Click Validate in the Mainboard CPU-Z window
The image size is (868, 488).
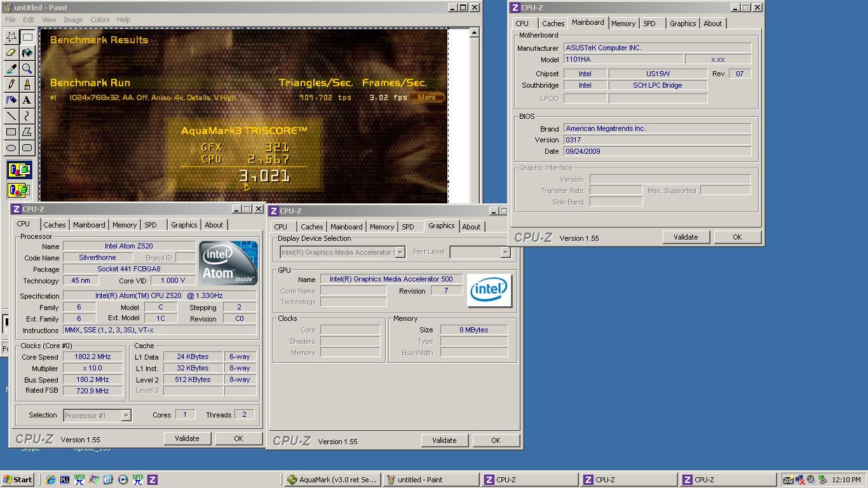pos(686,237)
